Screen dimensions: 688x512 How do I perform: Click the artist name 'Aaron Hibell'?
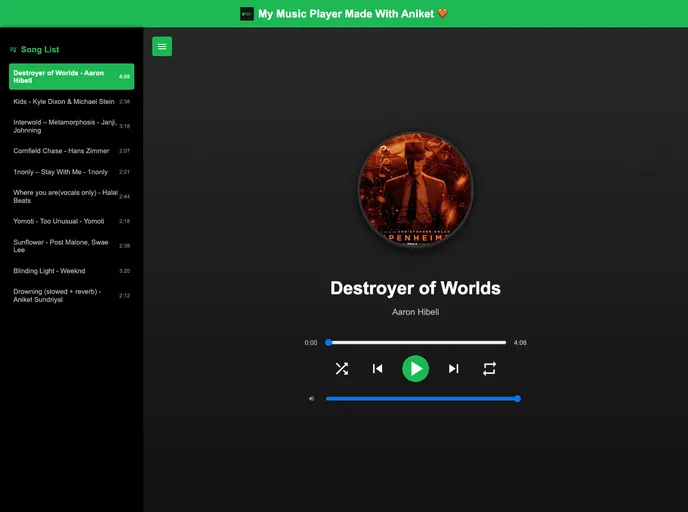coord(416,312)
